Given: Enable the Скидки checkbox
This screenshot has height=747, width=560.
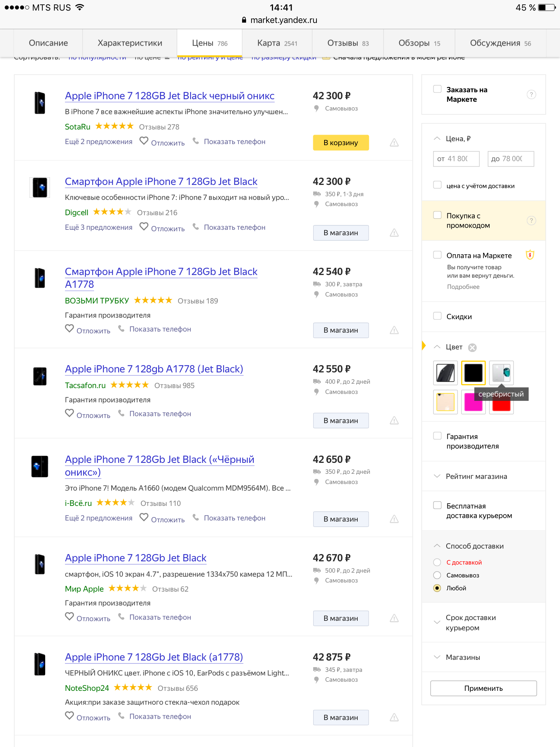Looking at the screenshot, I should pos(437,316).
